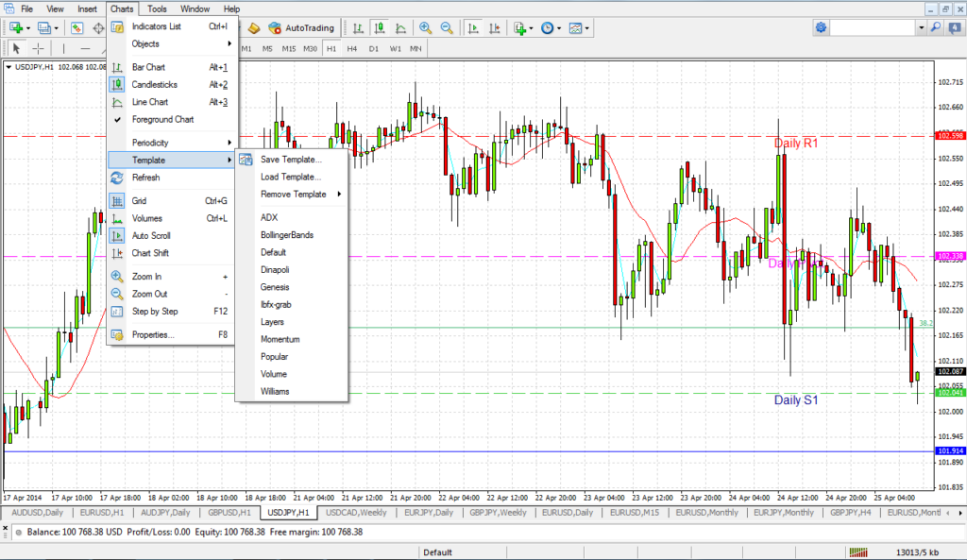Screen dimensions: 967x560
Task: Click the Navigator crosshair-circle toolbar icon
Action: 98,28
